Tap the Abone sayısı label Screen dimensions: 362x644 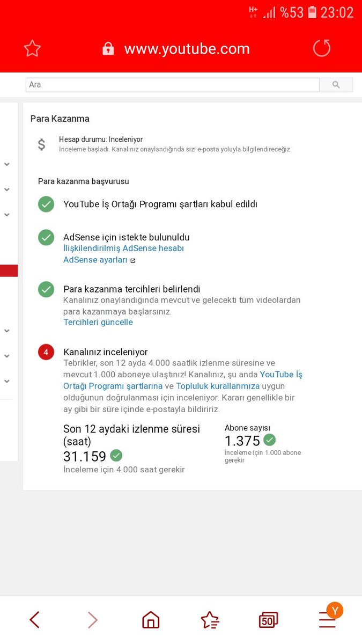pyautogui.click(x=248, y=428)
